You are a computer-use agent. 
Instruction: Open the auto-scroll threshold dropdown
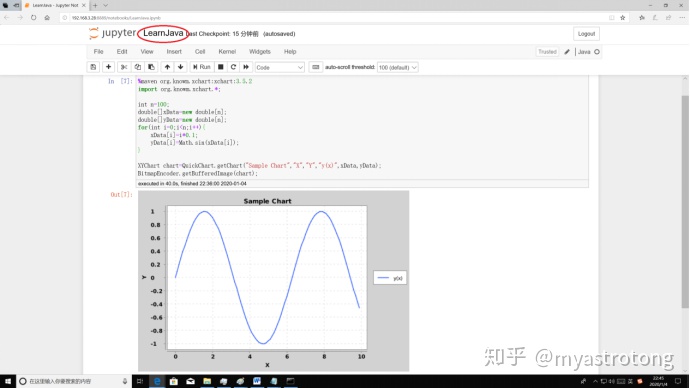coord(397,67)
